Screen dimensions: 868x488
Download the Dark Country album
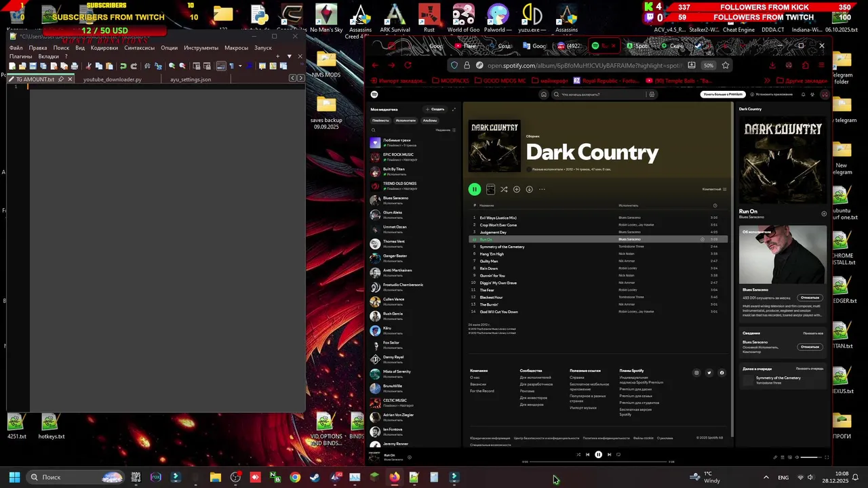[530, 190]
